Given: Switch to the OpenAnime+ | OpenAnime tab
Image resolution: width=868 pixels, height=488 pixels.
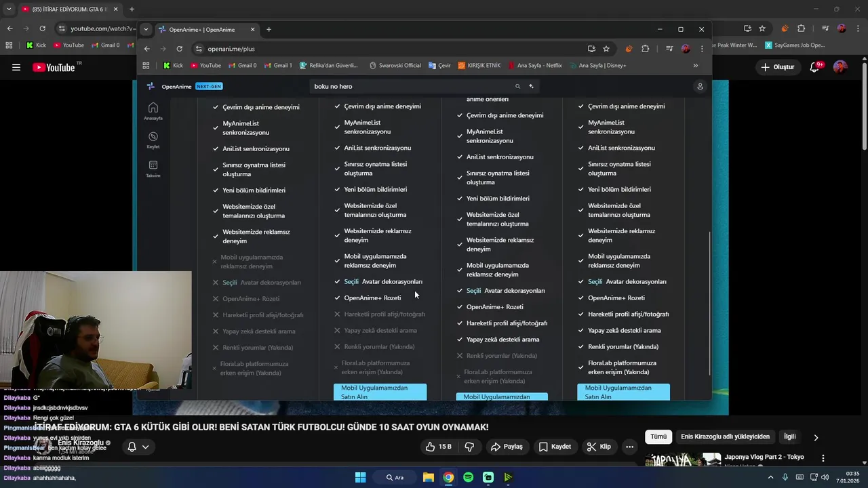Looking at the screenshot, I should pyautogui.click(x=207, y=29).
